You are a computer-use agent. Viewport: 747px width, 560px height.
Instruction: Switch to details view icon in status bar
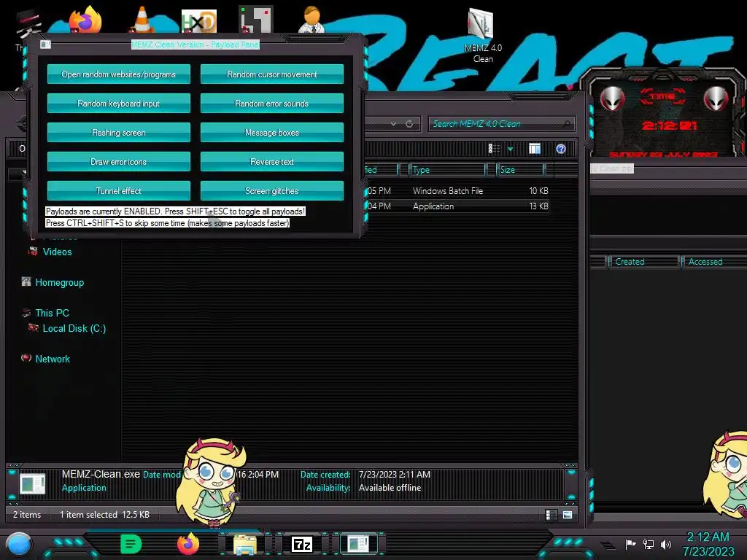tap(551, 515)
